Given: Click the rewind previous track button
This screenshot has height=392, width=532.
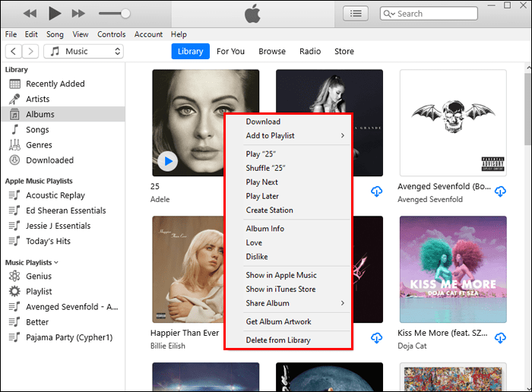Looking at the screenshot, I should [30, 14].
